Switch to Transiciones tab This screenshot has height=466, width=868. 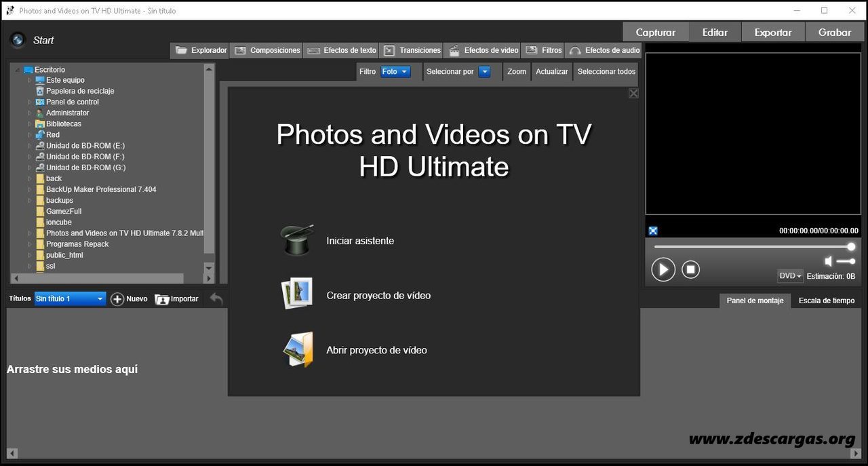click(x=412, y=50)
